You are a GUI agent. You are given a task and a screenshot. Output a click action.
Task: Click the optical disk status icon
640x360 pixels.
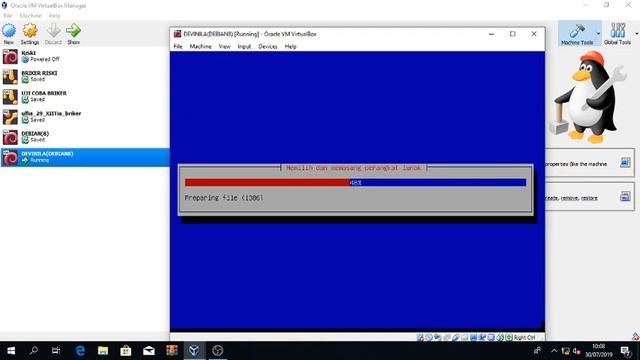[x=429, y=337]
